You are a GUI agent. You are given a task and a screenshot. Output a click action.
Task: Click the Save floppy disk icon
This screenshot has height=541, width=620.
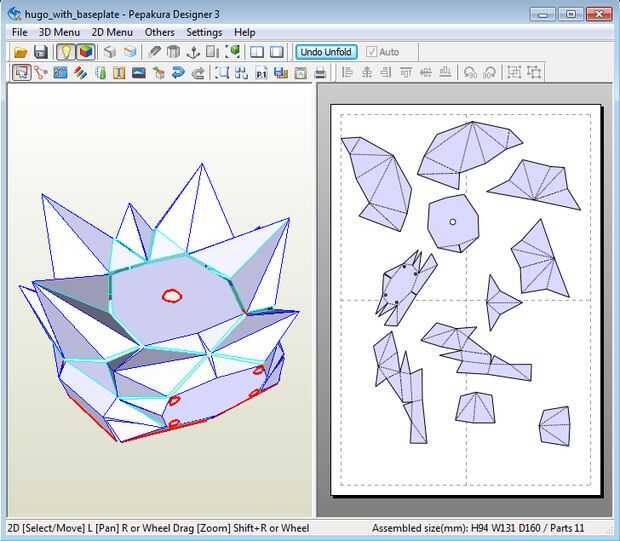[x=41, y=52]
